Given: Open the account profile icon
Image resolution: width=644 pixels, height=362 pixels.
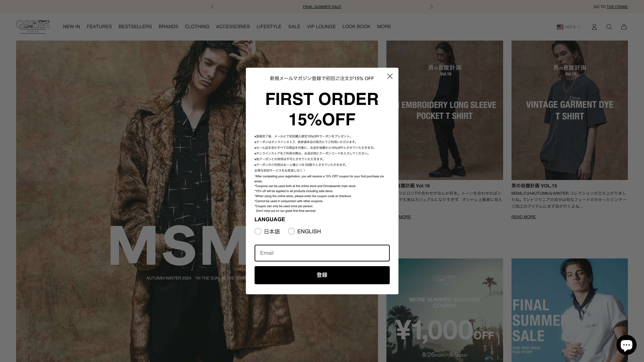Looking at the screenshot, I should [x=594, y=27].
